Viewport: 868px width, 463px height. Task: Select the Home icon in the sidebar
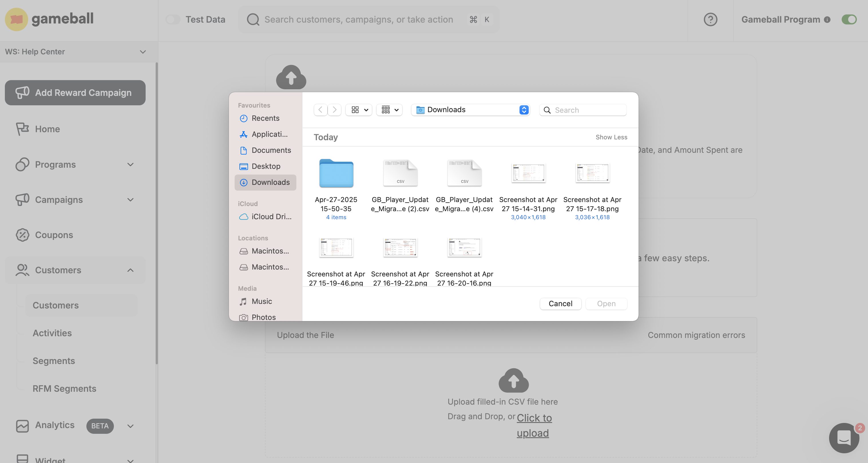(22, 129)
